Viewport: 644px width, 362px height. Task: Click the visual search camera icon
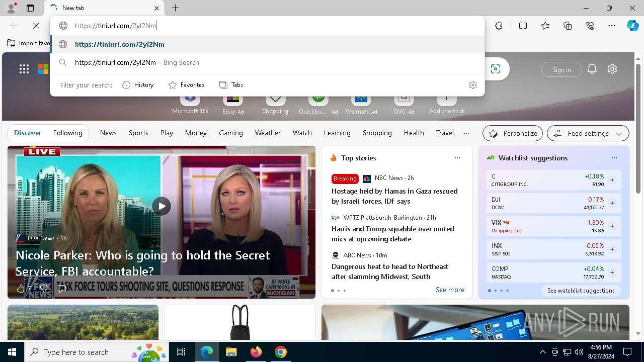coord(496,69)
